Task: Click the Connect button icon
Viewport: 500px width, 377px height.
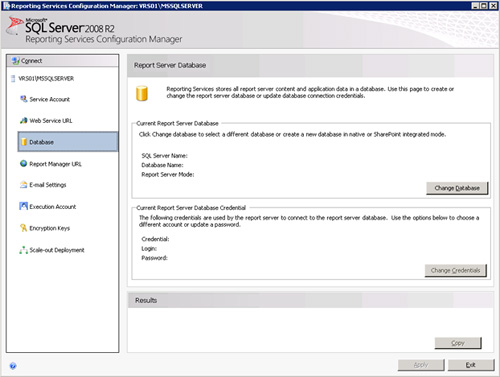Action: (x=15, y=61)
